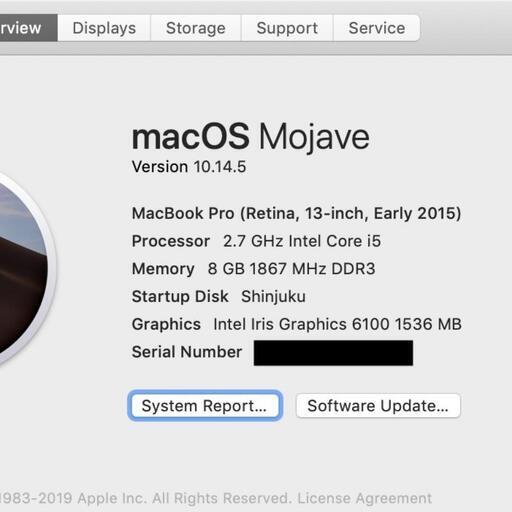Click MacBook Pro (Retina, 13-inch, Early 2015)
The height and width of the screenshot is (512, 512).
[296, 213]
